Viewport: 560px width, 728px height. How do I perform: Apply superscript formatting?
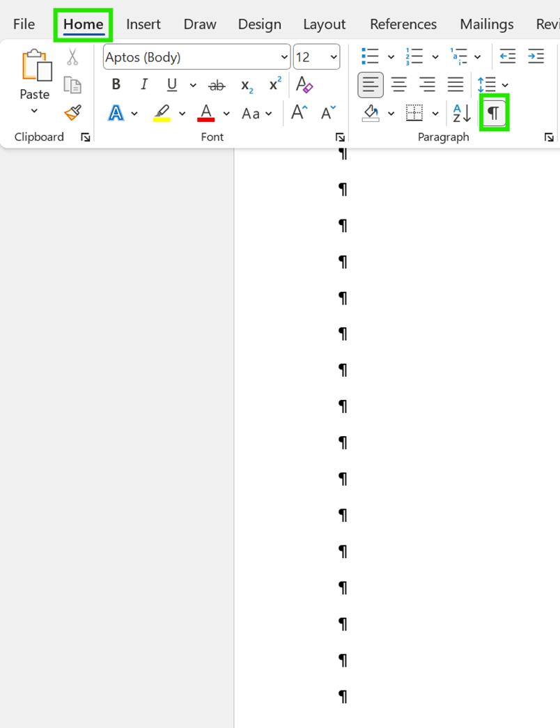coord(275,84)
